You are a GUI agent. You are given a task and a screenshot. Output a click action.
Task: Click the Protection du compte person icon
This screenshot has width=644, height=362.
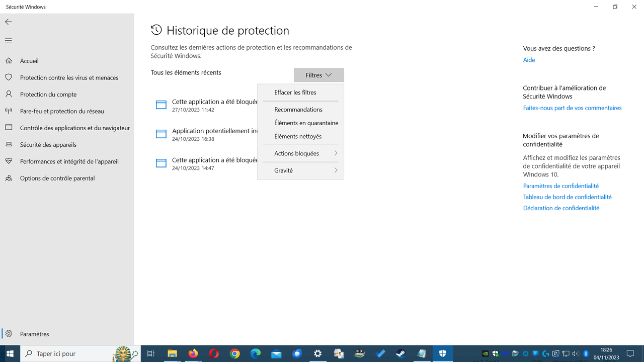[x=9, y=94]
